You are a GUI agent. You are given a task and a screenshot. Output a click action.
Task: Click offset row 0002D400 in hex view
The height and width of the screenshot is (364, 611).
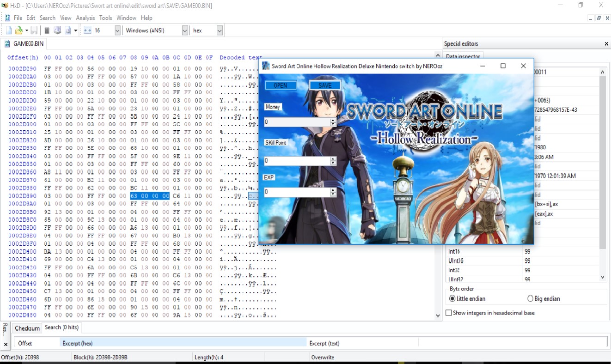22,251
